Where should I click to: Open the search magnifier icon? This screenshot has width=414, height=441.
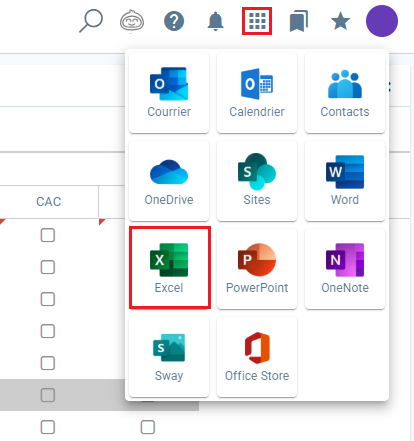(x=91, y=21)
